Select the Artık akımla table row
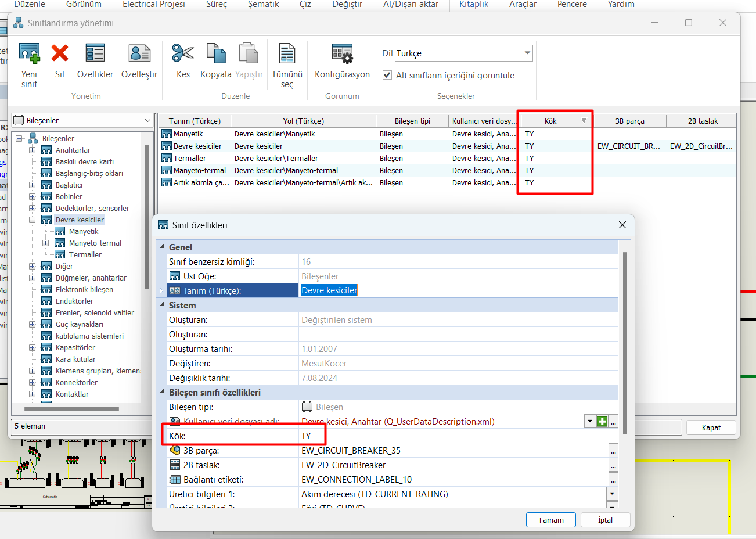Viewport: 756px width, 539px height. [447, 182]
